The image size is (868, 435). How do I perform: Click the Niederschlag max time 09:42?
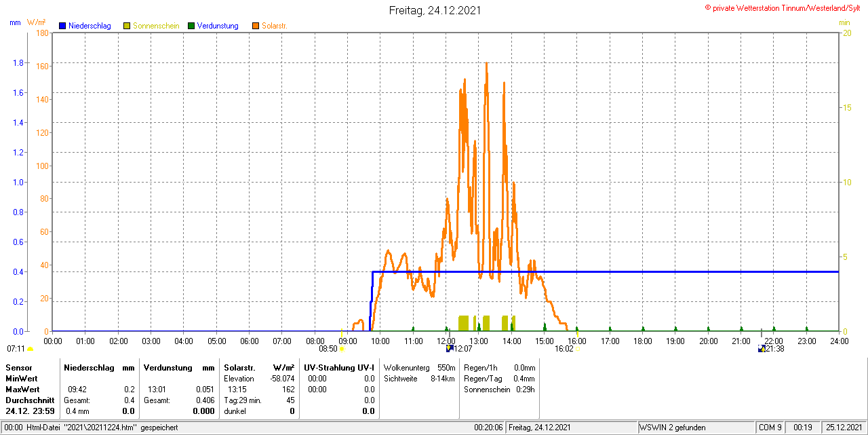click(x=77, y=390)
